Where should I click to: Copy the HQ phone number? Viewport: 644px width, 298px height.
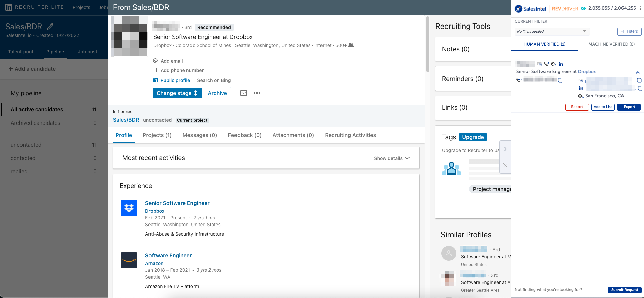coord(560,80)
